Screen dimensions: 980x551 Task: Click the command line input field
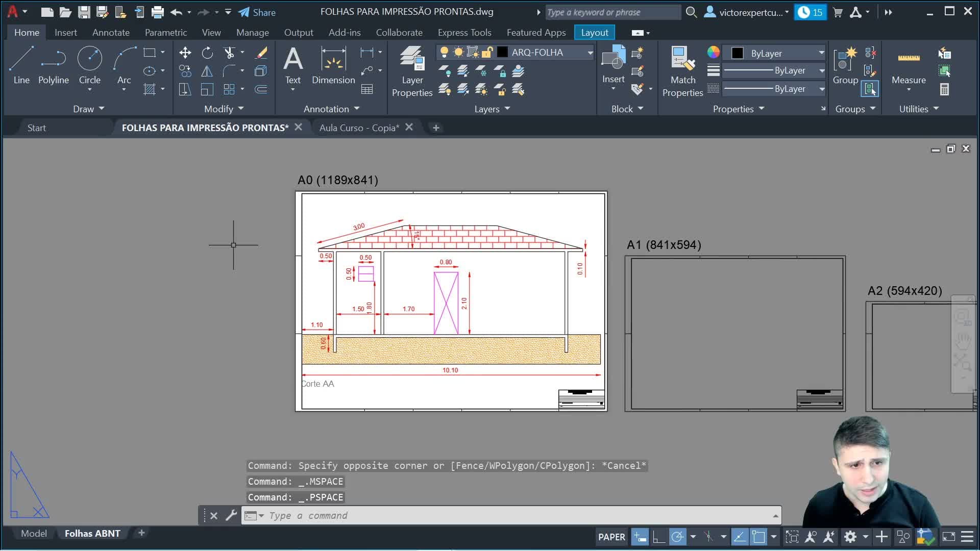pos(510,515)
